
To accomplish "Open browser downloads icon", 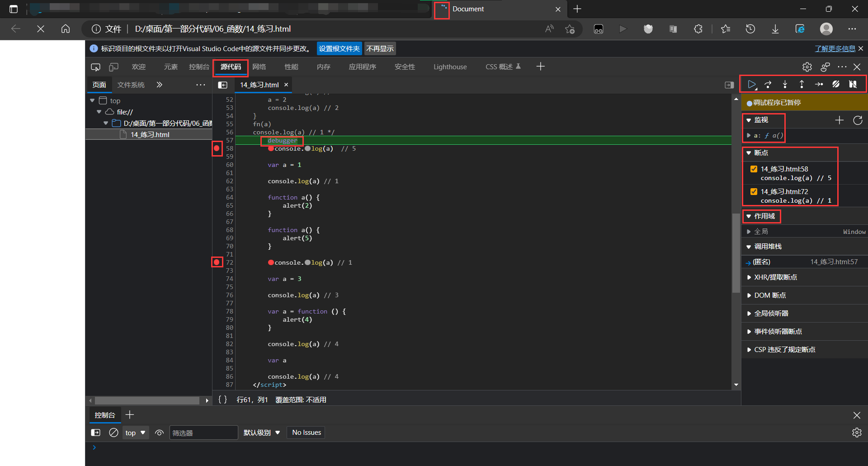I will 775,29.
